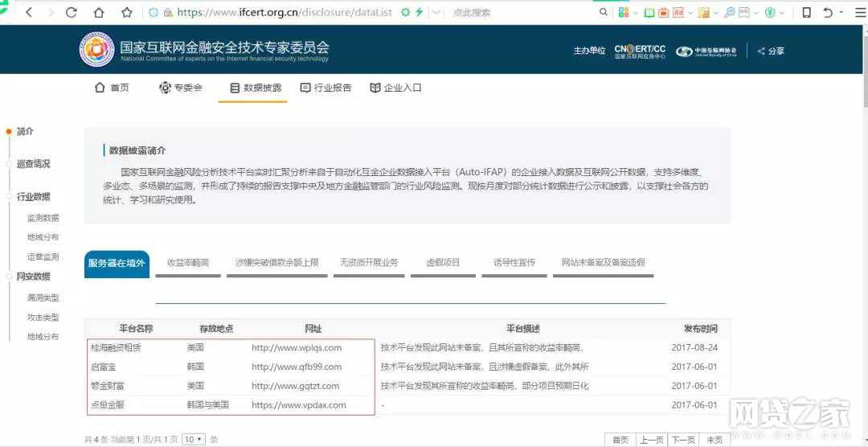Click the 下一页 pagination button
The width and height of the screenshot is (868, 447).
click(682, 440)
